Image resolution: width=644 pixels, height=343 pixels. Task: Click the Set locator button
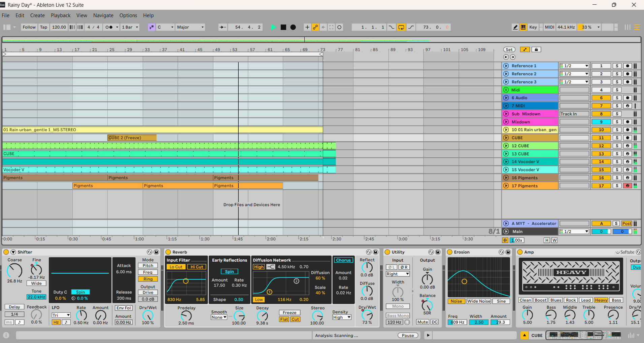tap(509, 49)
